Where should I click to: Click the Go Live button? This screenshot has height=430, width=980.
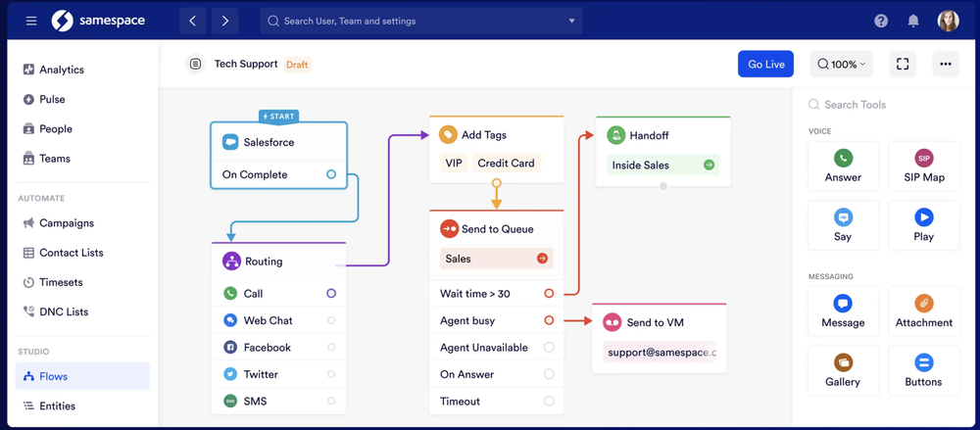tap(765, 64)
